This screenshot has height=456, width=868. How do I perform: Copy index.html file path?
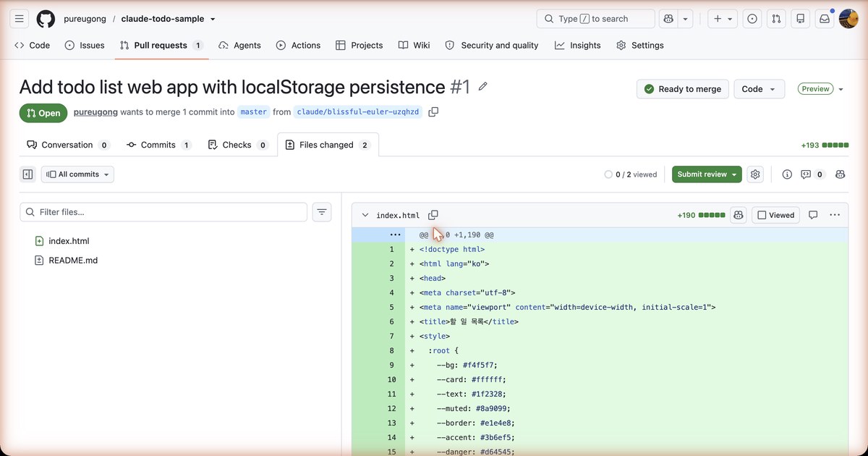[x=433, y=215]
